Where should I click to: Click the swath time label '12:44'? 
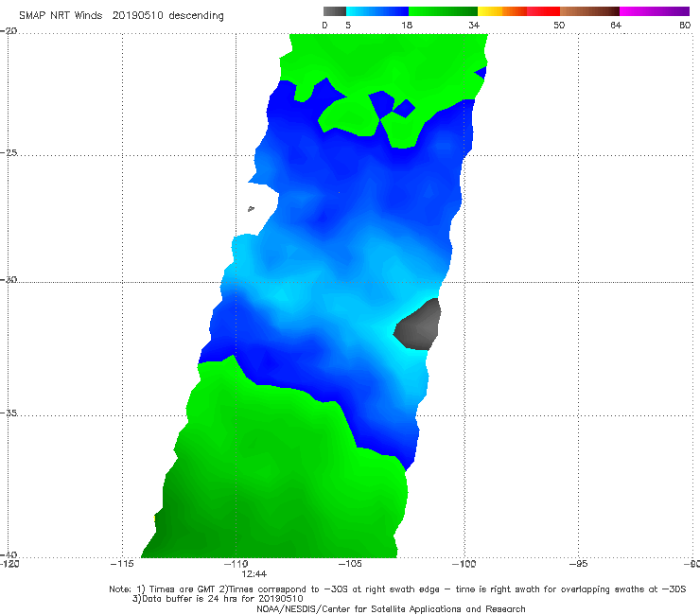[254, 574]
